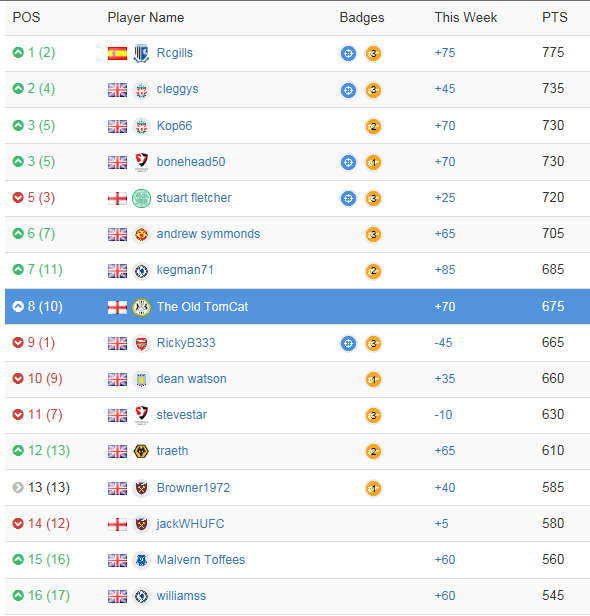Click the Wolves crest next to traeth
This screenshot has height=616, width=590.
pos(141,451)
